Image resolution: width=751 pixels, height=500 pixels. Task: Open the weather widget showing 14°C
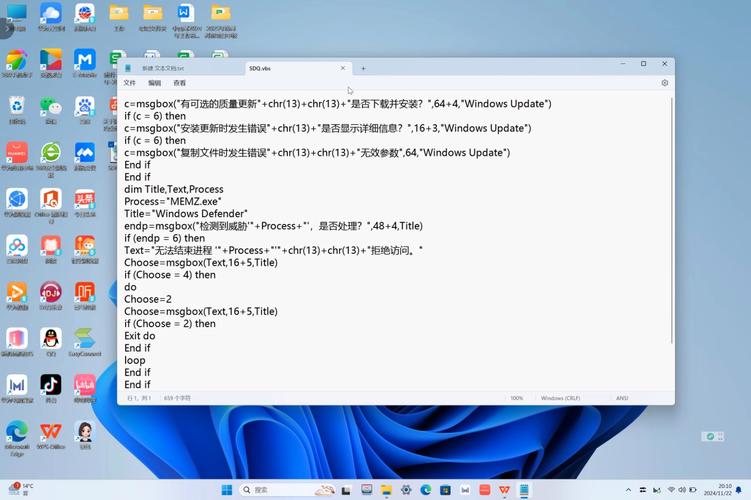[20, 489]
